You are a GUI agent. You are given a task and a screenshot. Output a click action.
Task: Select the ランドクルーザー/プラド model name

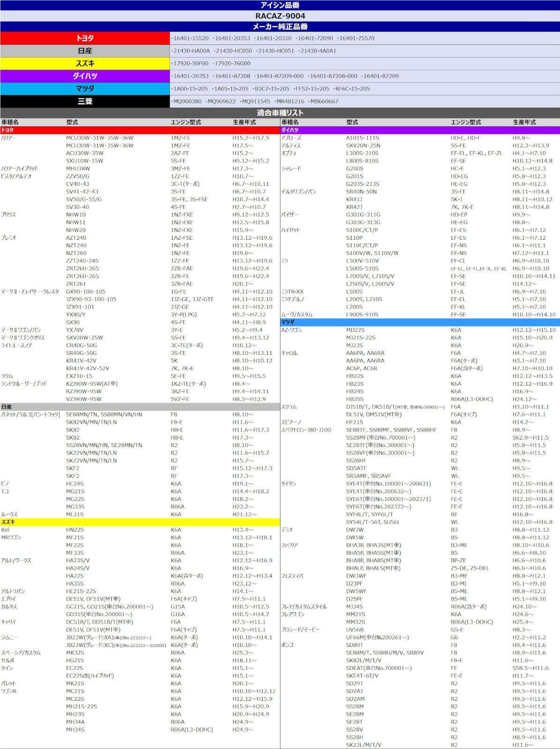click(24, 384)
